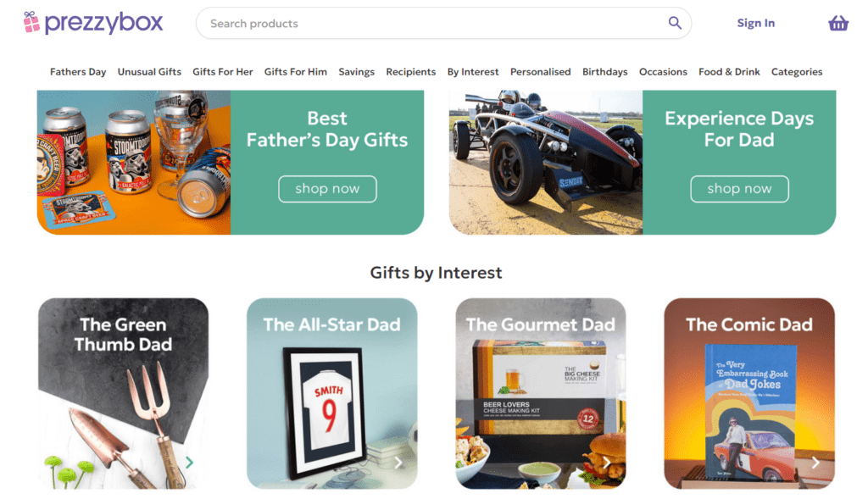Shop now for Experience Days For Dad
The width and height of the screenshot is (868, 499).
(x=739, y=189)
